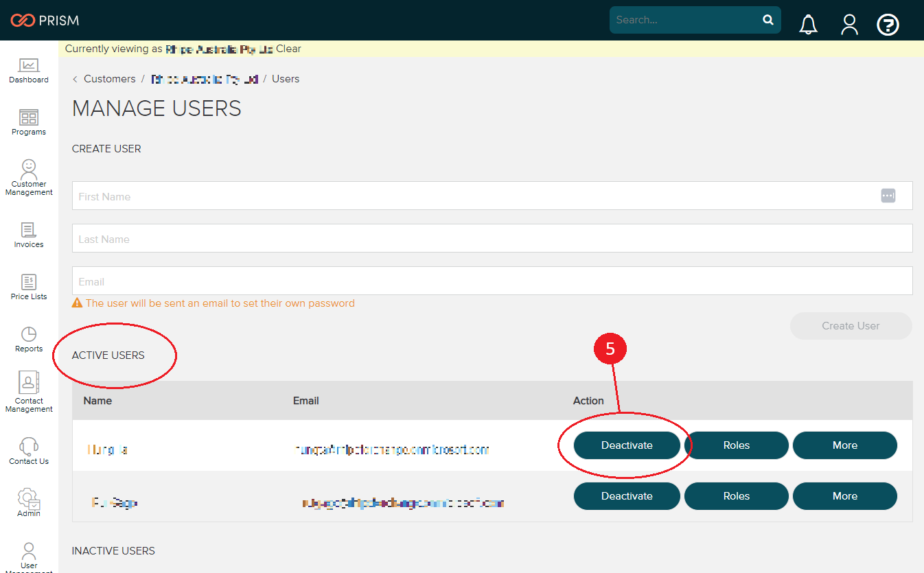The height and width of the screenshot is (573, 924).
Task: Open Contact Management sidebar icon
Action: pyautogui.click(x=29, y=382)
